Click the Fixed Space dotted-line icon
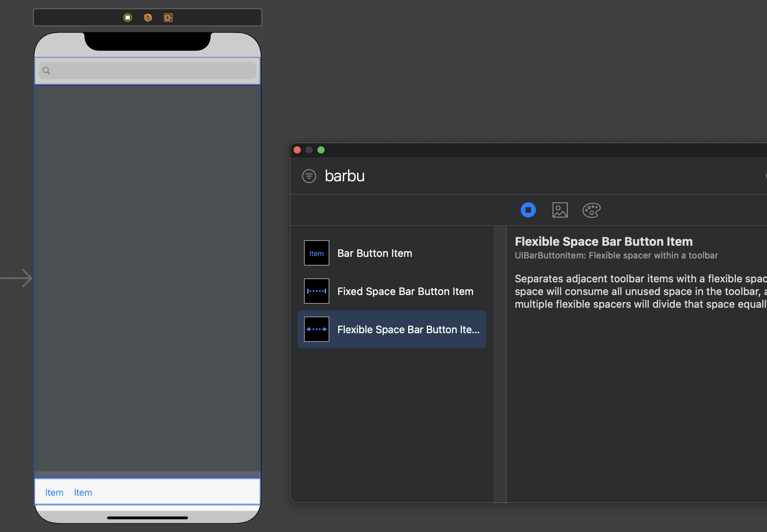The width and height of the screenshot is (767, 532). point(317,291)
